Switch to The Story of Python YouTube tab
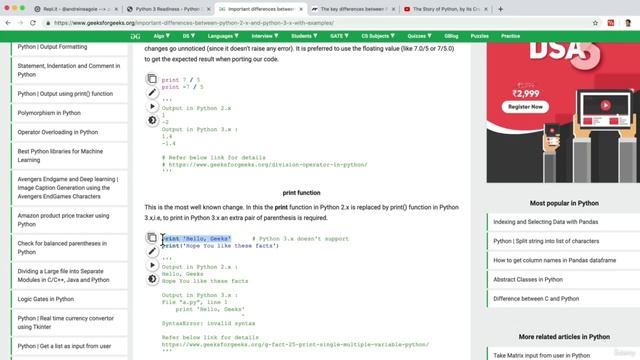Viewport: 640px width, 360px height. [445, 9]
